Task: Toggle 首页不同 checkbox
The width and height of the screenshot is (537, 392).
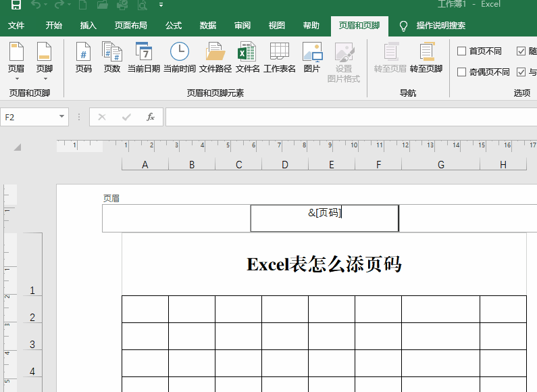Action: (461, 51)
